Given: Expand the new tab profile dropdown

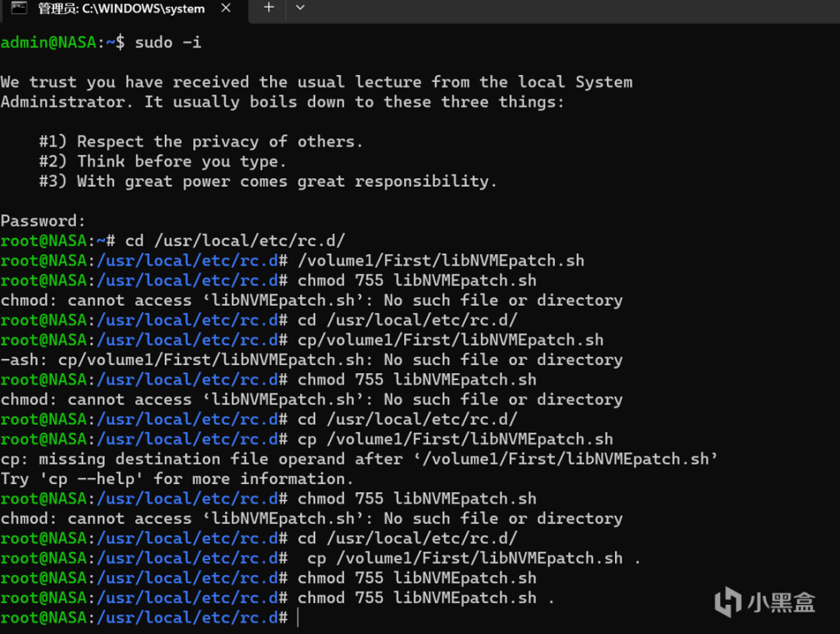Looking at the screenshot, I should click(x=300, y=8).
